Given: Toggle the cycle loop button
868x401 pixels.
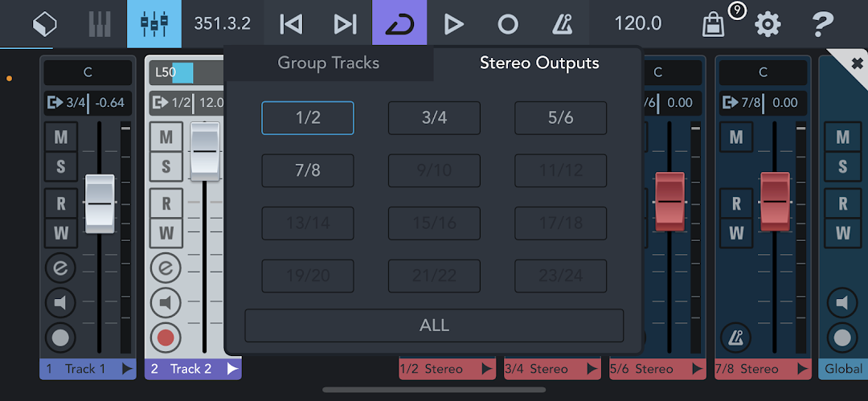Looking at the screenshot, I should point(399,24).
